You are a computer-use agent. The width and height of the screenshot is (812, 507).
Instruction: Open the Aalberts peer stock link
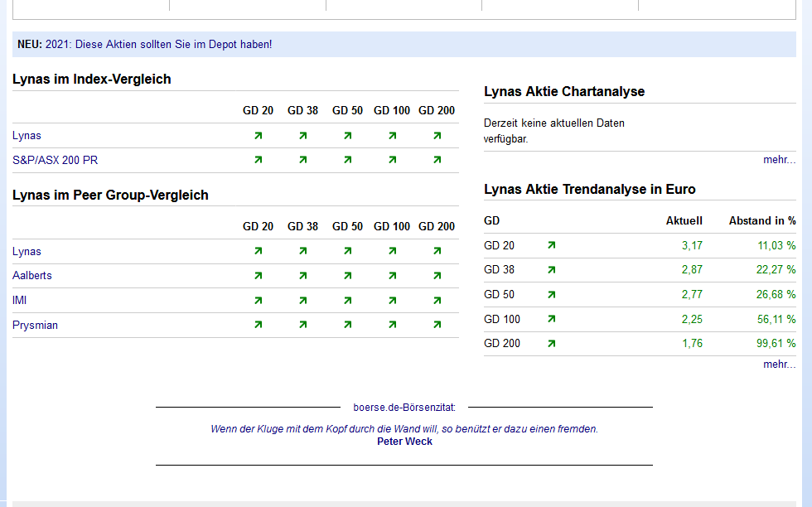pos(32,276)
